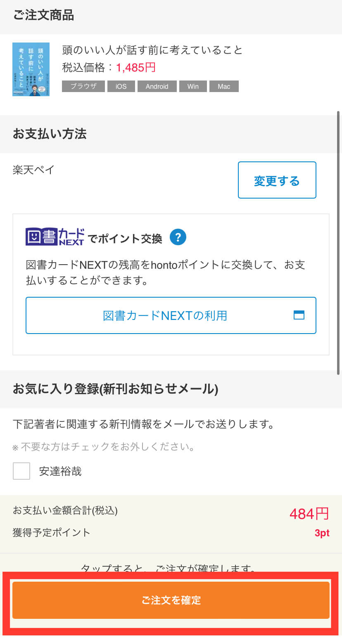Open the help icon next to ポイント交換
This screenshot has height=644, width=342.
pyautogui.click(x=178, y=237)
